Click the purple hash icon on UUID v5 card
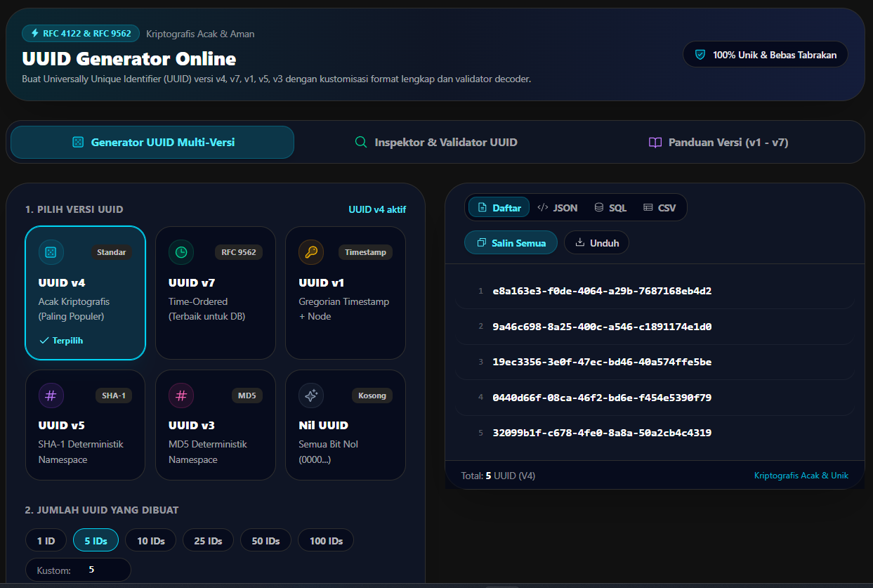The height and width of the screenshot is (588, 873). point(51,396)
